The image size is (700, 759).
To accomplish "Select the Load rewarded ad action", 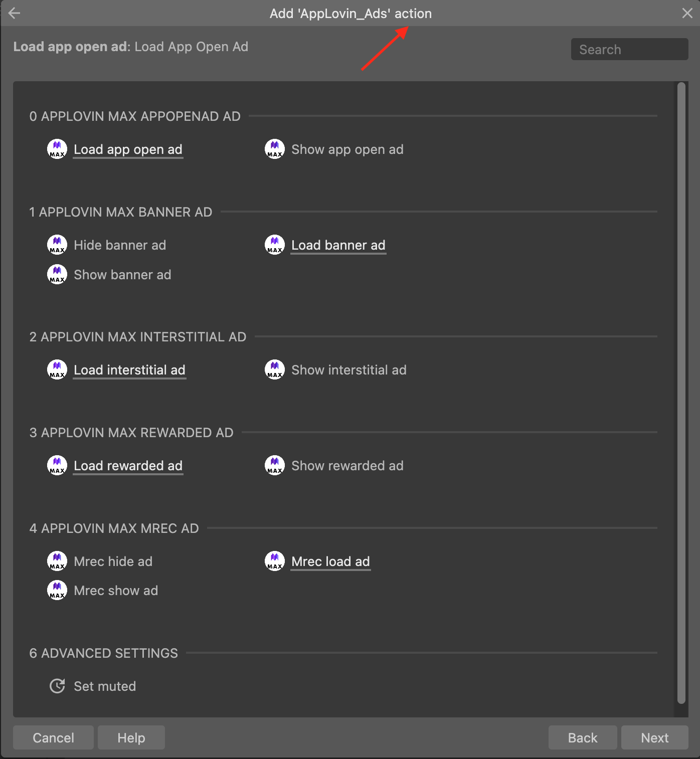I will click(x=128, y=466).
